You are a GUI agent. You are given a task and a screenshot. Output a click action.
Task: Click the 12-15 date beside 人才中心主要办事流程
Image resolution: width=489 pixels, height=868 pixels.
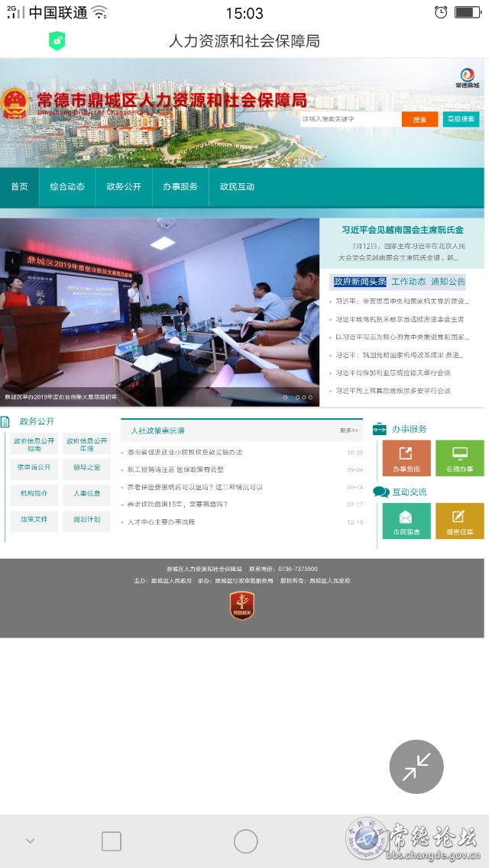tap(355, 522)
